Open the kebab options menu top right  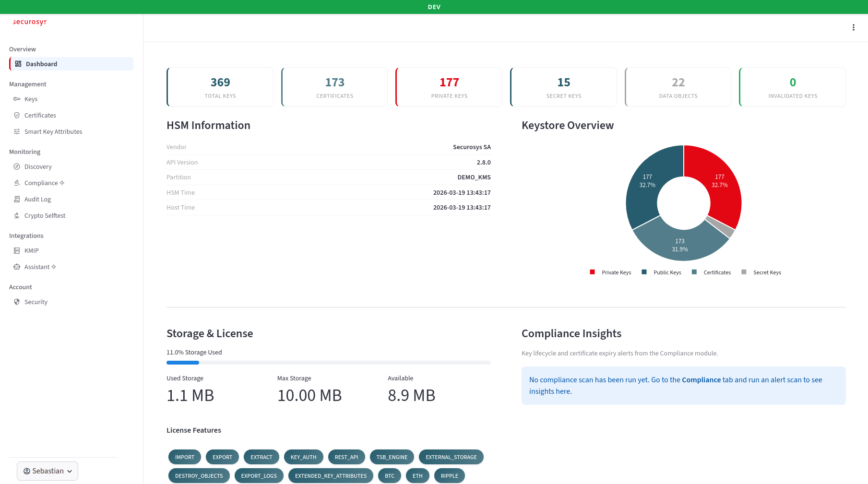pos(854,27)
